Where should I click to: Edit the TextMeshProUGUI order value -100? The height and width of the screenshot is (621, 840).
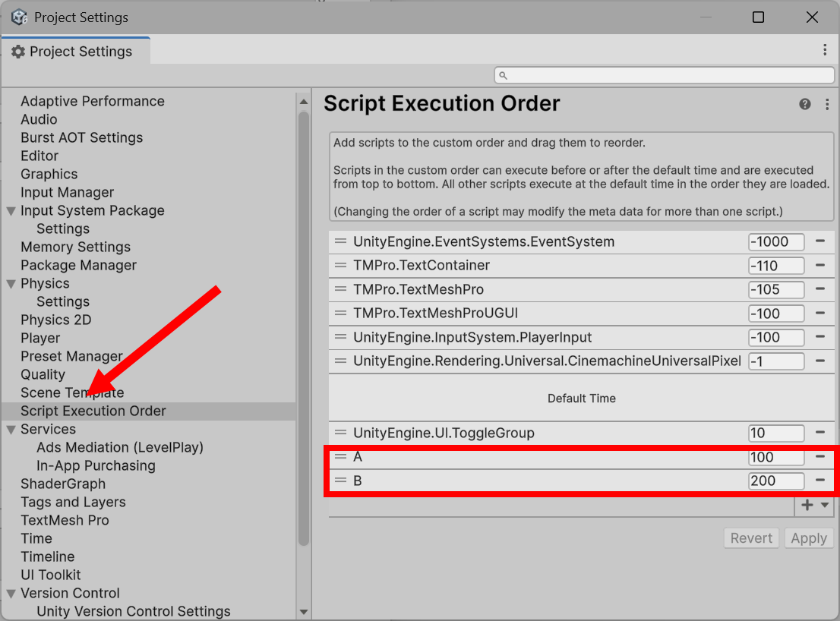pos(776,314)
